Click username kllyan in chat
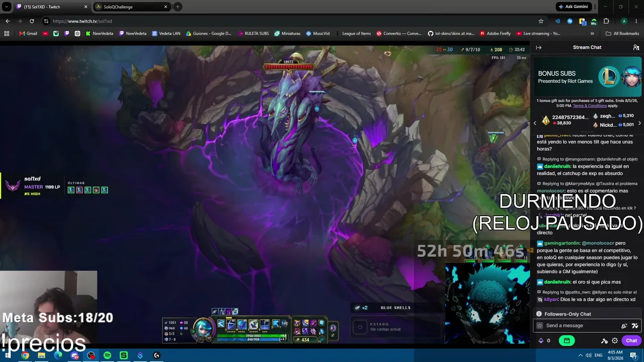644x362 pixels. 551,300
